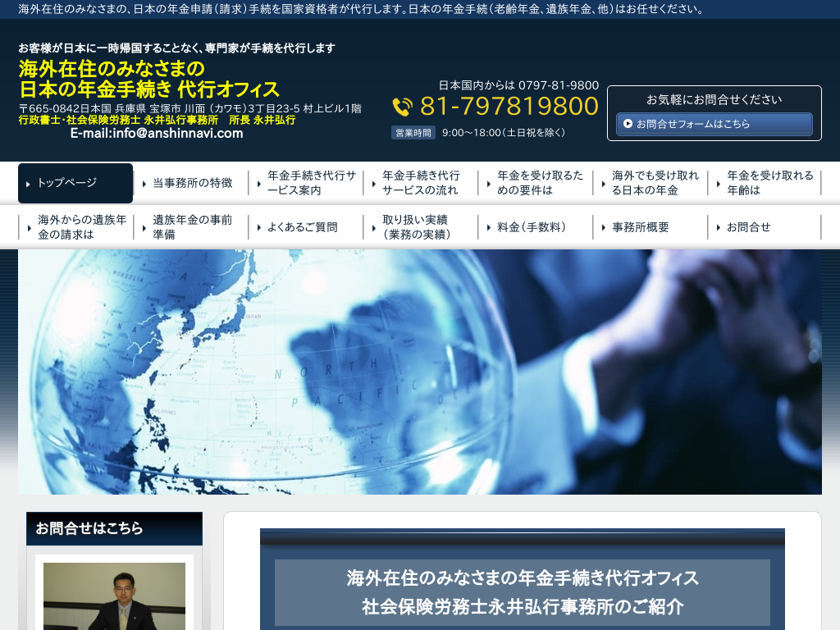Image resolution: width=840 pixels, height=630 pixels.
Task: Open 年金を受け取れる年齢は menu item
Action: coord(765,183)
